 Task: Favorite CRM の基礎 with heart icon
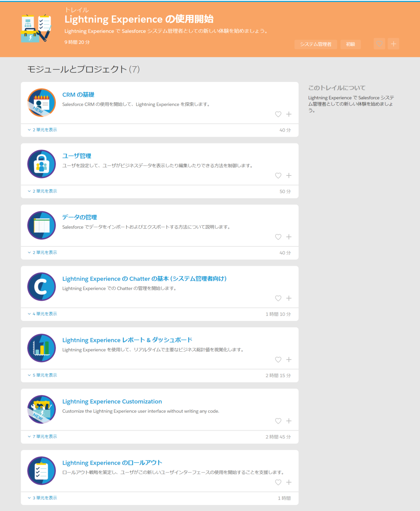click(278, 114)
